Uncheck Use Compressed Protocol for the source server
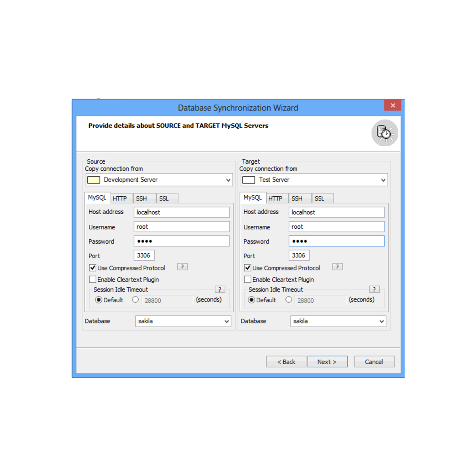This screenshot has height=476, width=476. point(93,267)
